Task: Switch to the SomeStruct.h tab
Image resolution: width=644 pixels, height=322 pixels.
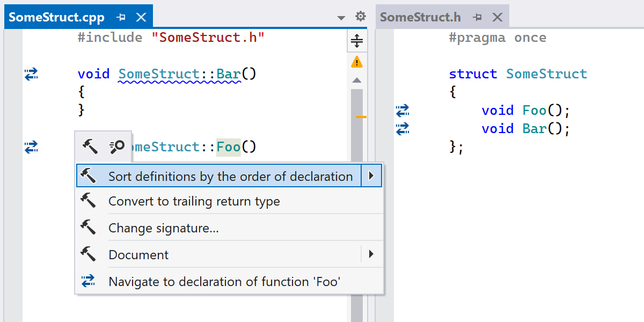Action: tap(420, 17)
